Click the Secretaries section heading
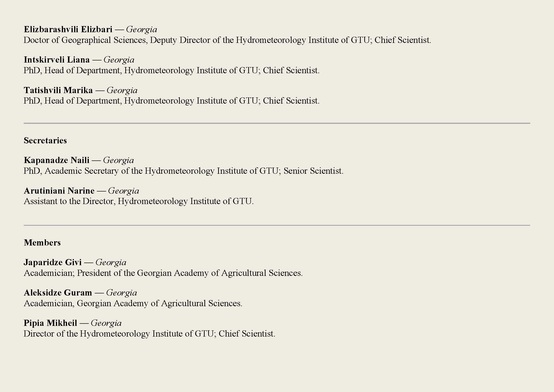 (x=45, y=141)
